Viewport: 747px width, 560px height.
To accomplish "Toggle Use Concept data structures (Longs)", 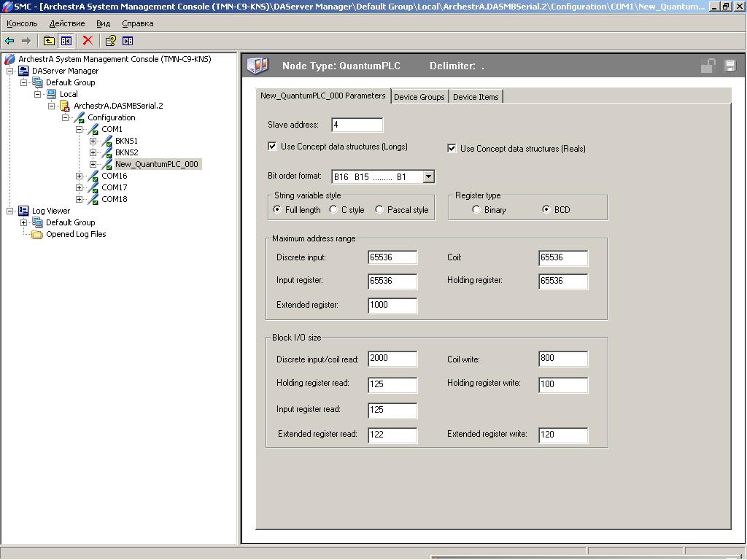I will coord(273,147).
